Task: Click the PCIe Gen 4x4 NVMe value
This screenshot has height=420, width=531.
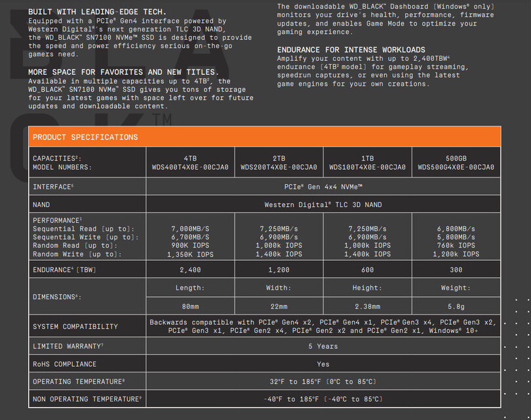Action: (x=323, y=187)
